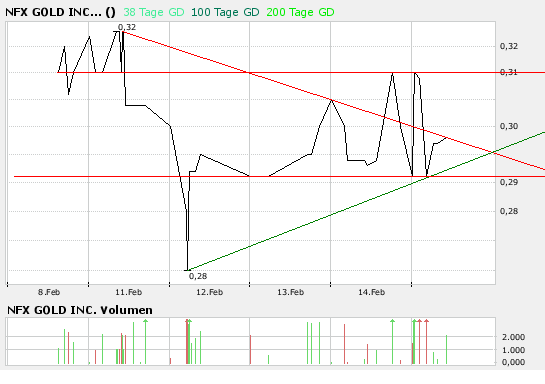Select the 8.Feb date label
Viewport: 545px width, 384px height.
click(x=49, y=292)
